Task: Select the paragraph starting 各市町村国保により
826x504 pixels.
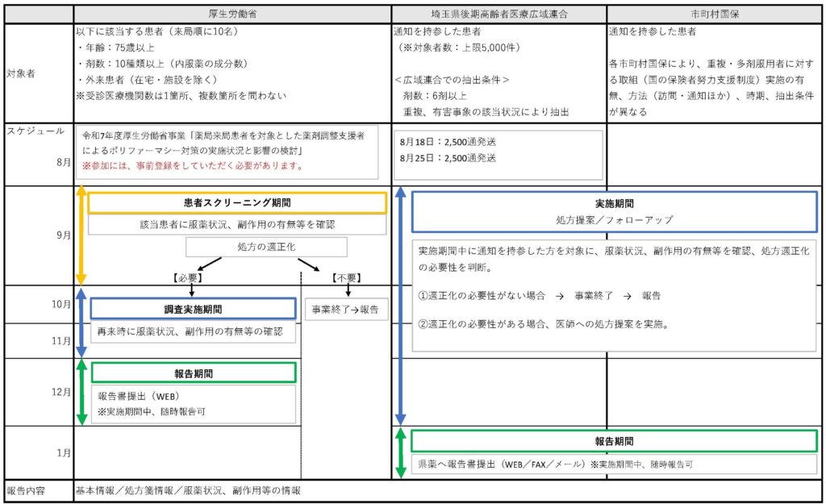Action: click(711, 88)
